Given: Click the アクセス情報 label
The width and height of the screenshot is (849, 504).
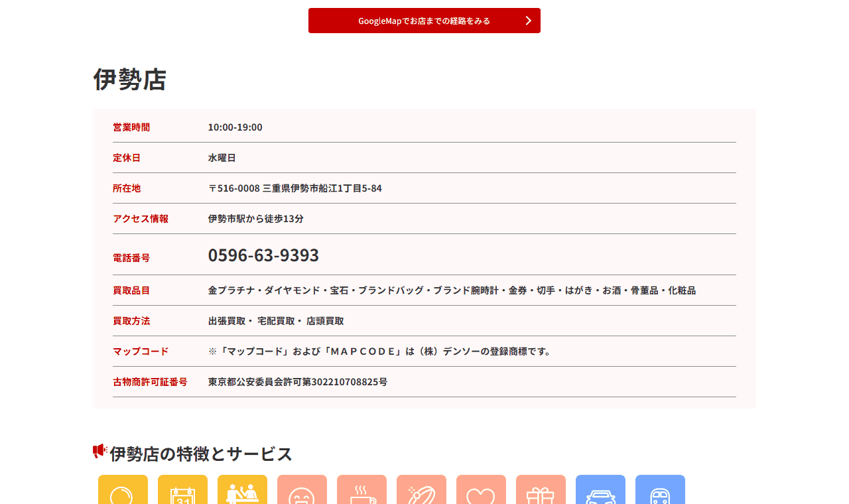Looking at the screenshot, I should tap(141, 219).
